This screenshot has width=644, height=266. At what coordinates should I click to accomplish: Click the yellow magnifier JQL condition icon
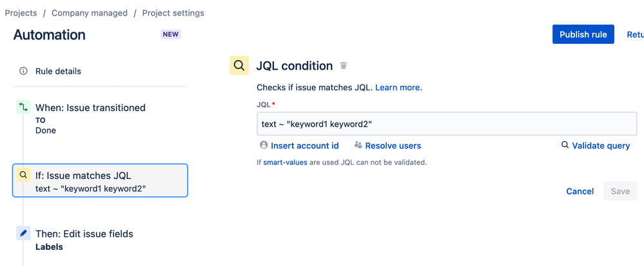coord(239,66)
